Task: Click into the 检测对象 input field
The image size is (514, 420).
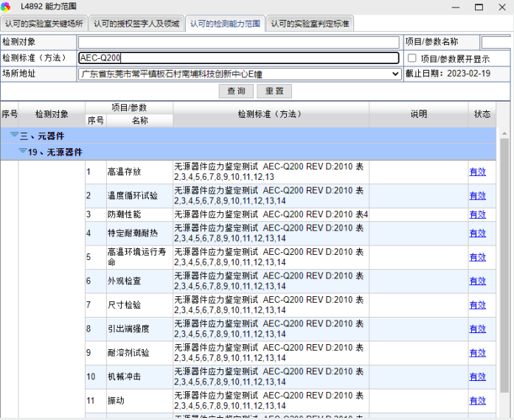Action: [239, 42]
